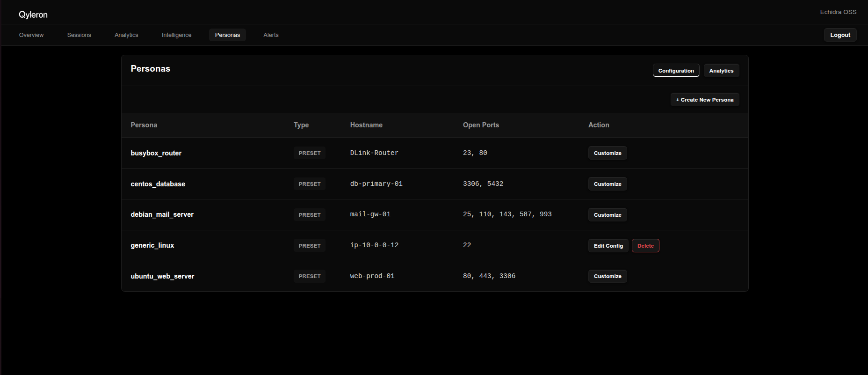Click the PRESET badge for busybox_router

coord(310,153)
